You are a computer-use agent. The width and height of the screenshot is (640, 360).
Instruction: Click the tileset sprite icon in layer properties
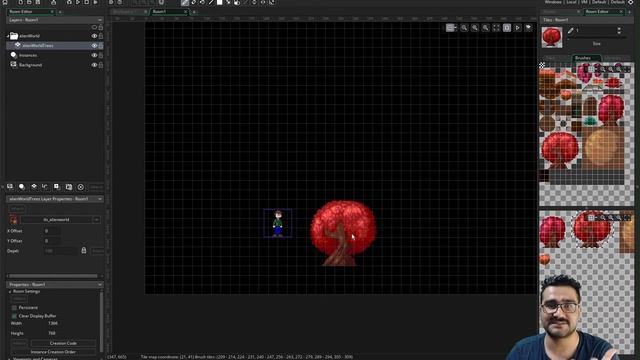(13, 219)
